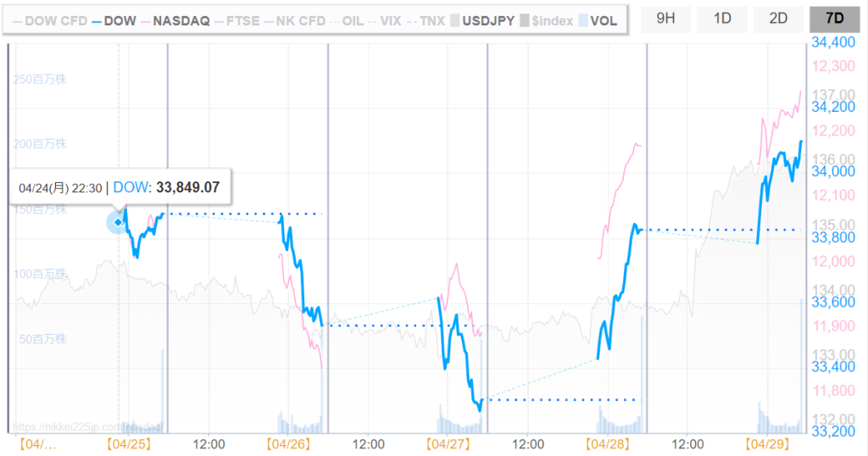868x456 pixels.
Task: Click the 【04/28】 date axis label
Action: click(608, 444)
